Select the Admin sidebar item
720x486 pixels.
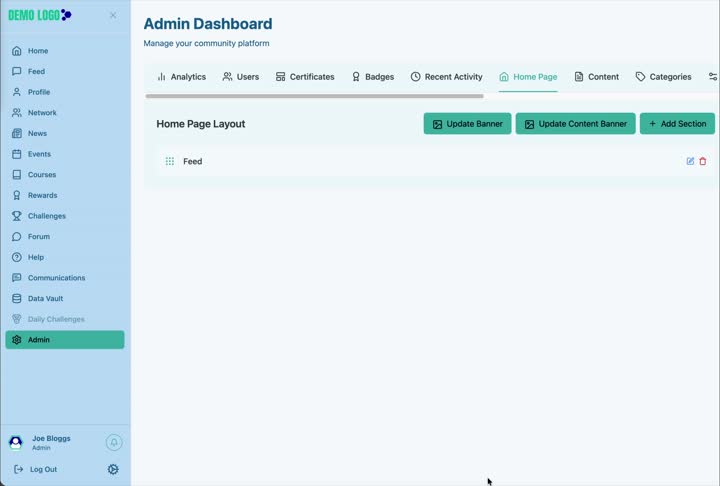65,340
